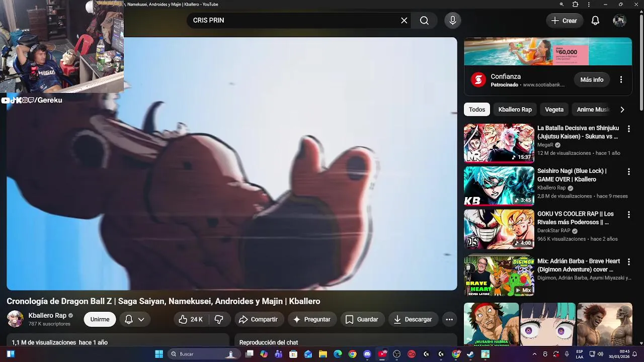This screenshot has height=362, width=644.
Task: Open Task View from the taskbar
Action: [249, 354]
